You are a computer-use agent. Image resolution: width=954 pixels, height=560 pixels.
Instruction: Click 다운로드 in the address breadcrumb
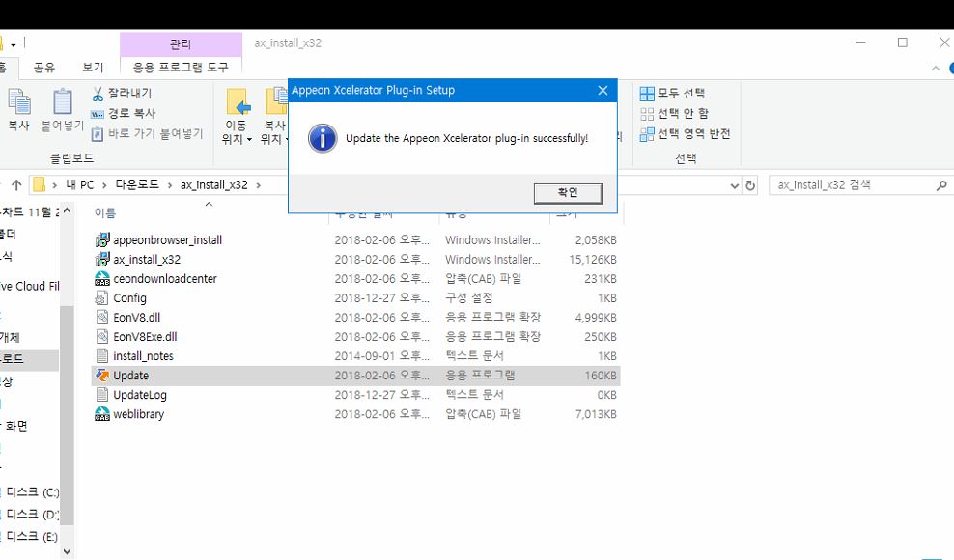tap(137, 184)
